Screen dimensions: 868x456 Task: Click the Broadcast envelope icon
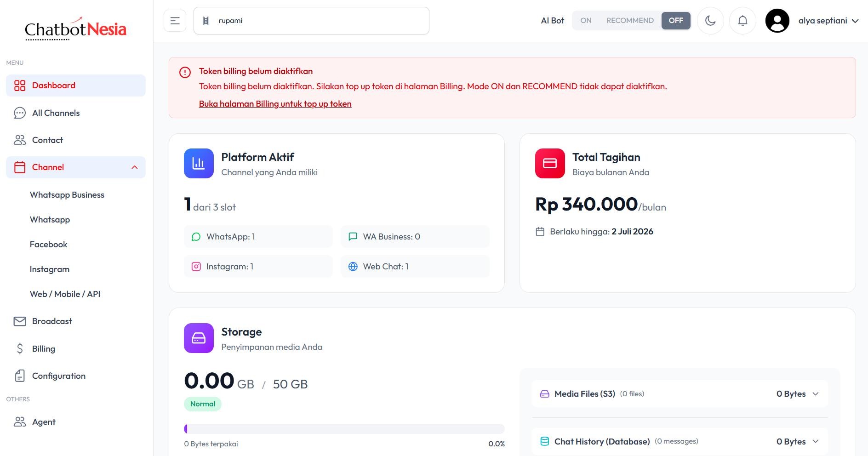(20, 321)
